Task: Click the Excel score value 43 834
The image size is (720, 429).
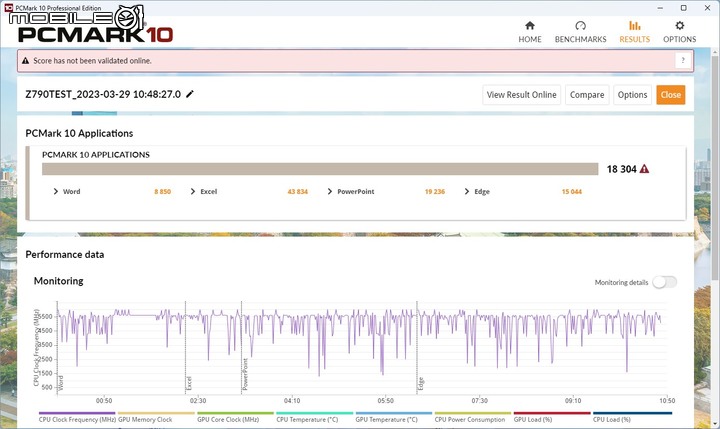Action: pos(298,192)
